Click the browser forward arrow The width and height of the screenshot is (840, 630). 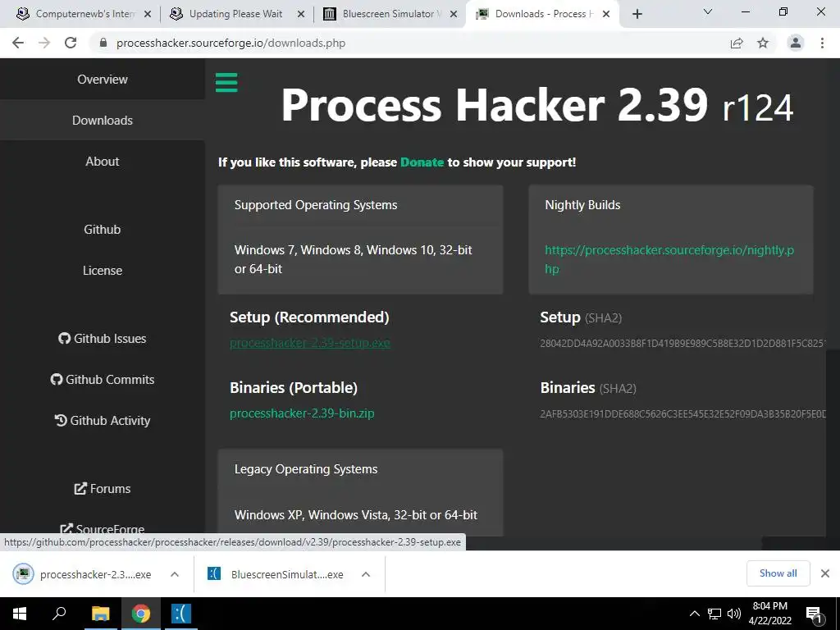tap(44, 43)
